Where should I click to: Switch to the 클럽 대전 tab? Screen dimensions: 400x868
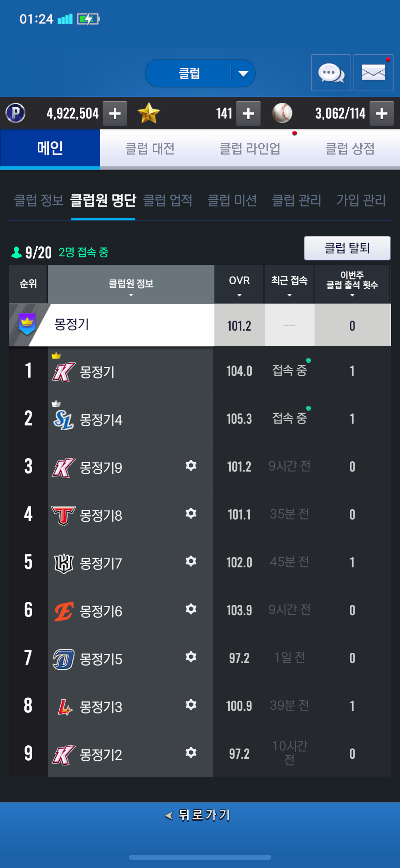pyautogui.click(x=150, y=149)
